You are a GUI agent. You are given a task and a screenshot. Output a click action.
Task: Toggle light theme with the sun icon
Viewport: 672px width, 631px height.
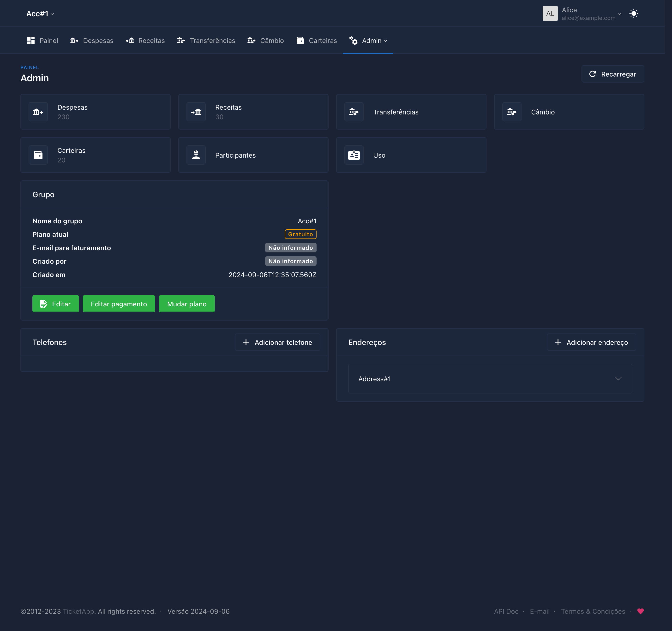pyautogui.click(x=634, y=13)
